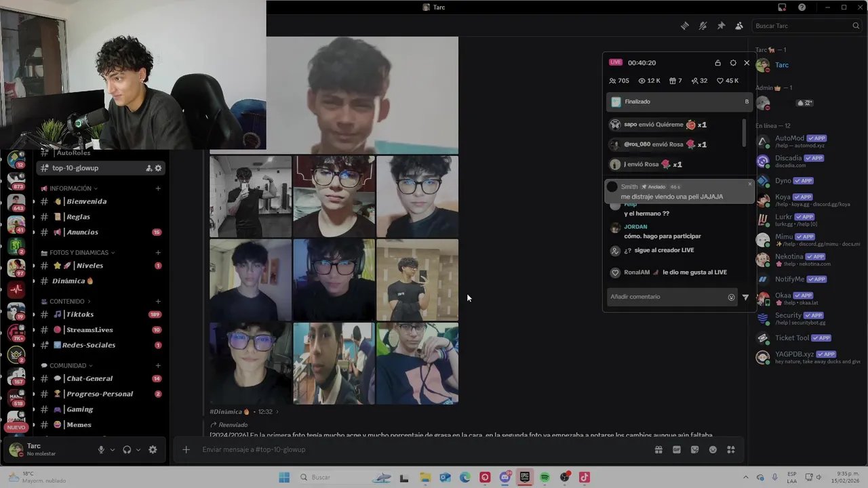
Task: Collapse the COMUNIDAD category
Action: coord(66,365)
